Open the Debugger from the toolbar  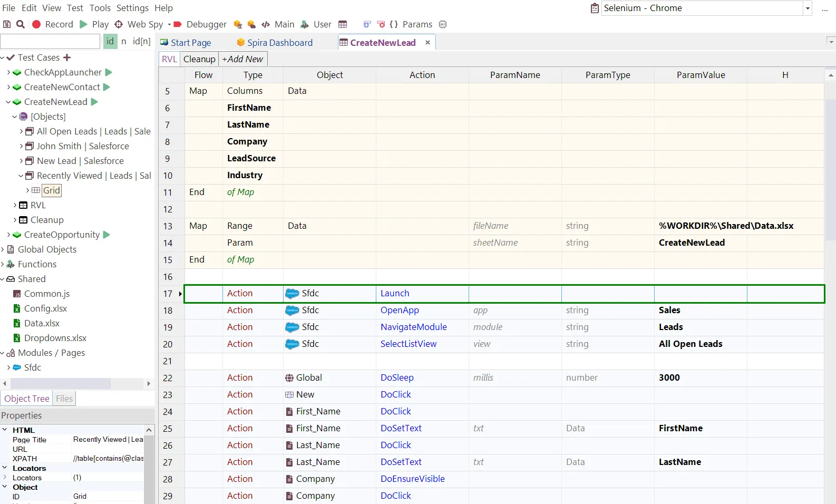200,24
